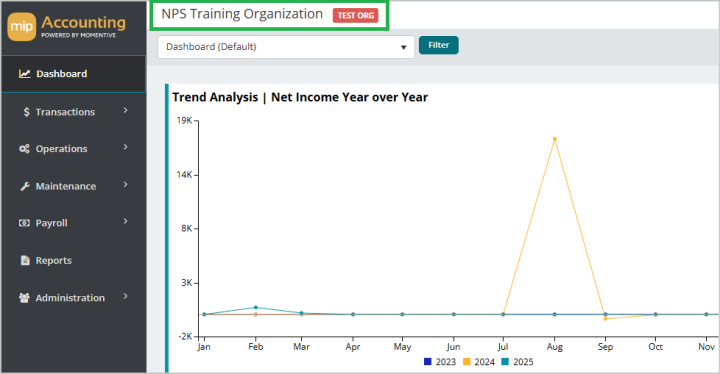Toggle the 2023 series in legend
720x374 pixels.
point(440,362)
